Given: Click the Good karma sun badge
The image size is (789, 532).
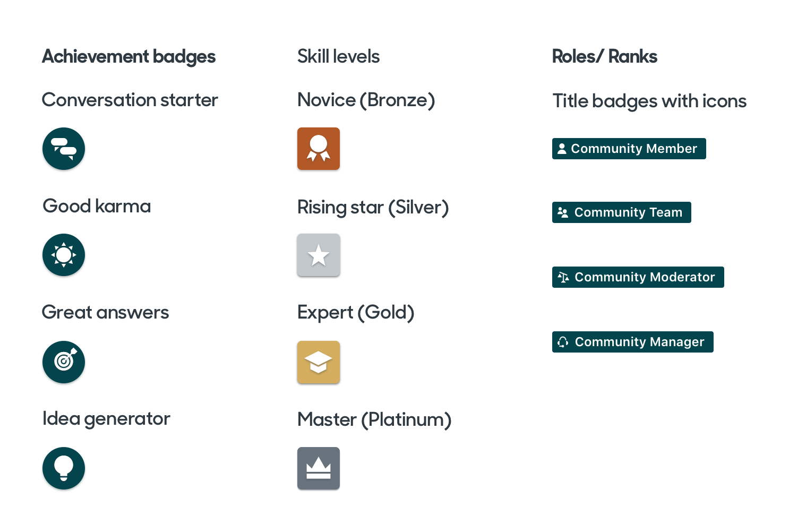Looking at the screenshot, I should pos(64,255).
